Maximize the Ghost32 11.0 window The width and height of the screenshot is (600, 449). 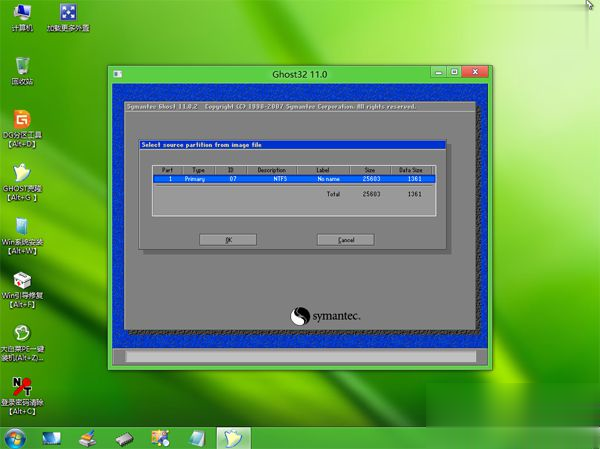pos(455,72)
